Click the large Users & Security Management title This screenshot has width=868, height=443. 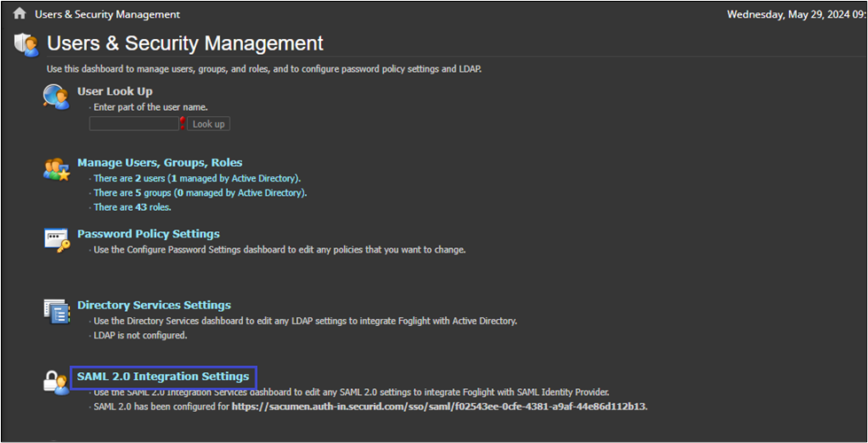(184, 43)
